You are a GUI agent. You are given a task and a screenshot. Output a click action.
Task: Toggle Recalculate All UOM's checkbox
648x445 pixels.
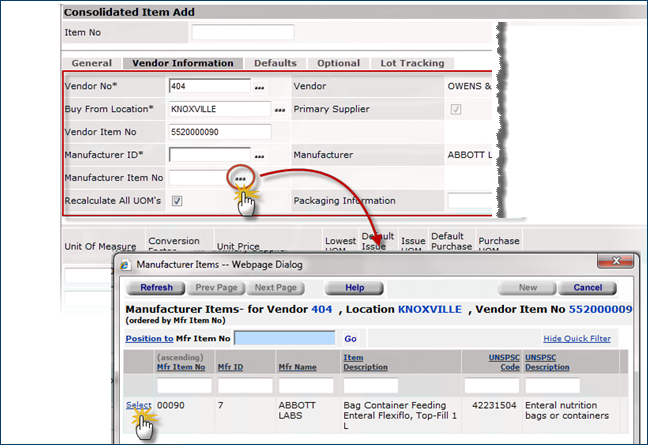(x=176, y=201)
